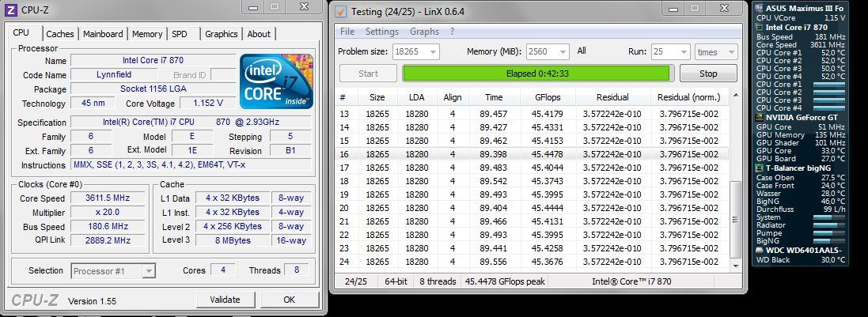Open the Mainboard tab in CPU-Z
The image size is (868, 317).
point(104,34)
